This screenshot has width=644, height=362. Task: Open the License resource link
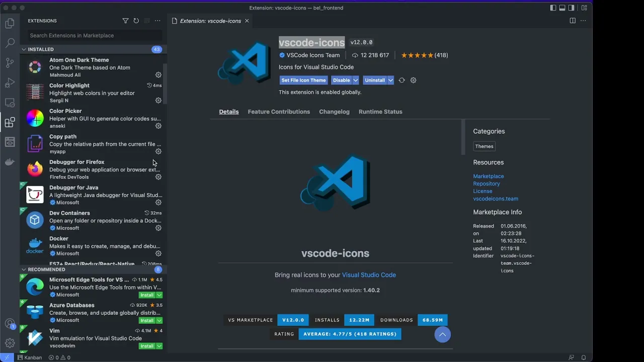click(482, 191)
